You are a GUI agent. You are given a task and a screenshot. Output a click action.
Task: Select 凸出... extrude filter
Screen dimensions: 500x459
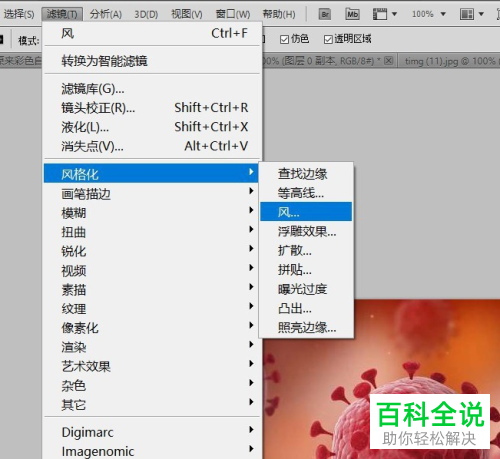[306, 308]
